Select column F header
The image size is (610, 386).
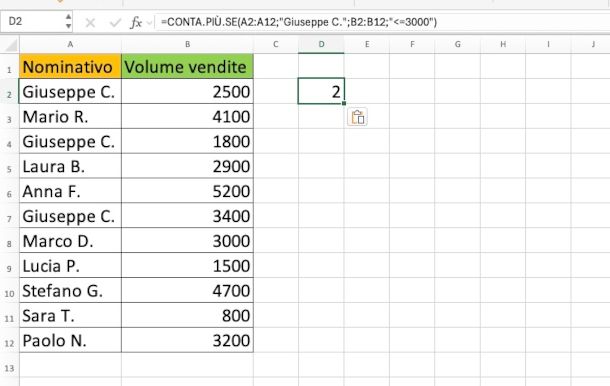[412, 44]
